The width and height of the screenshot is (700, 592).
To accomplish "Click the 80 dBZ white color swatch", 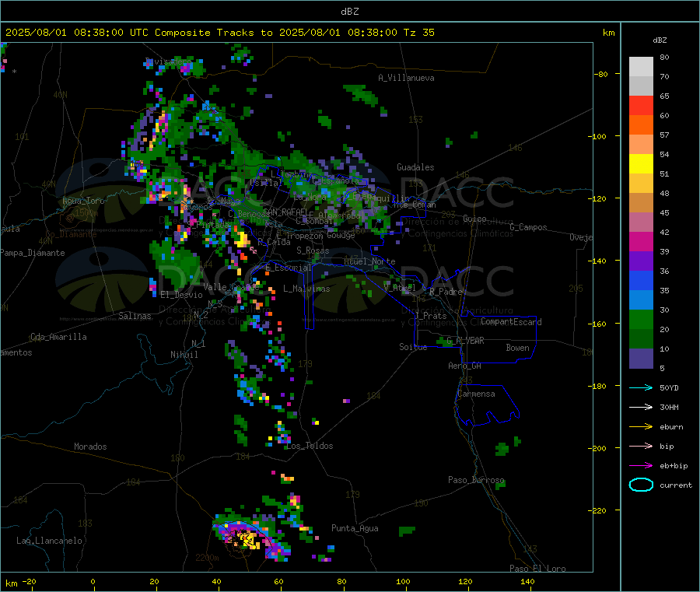I will [x=641, y=67].
